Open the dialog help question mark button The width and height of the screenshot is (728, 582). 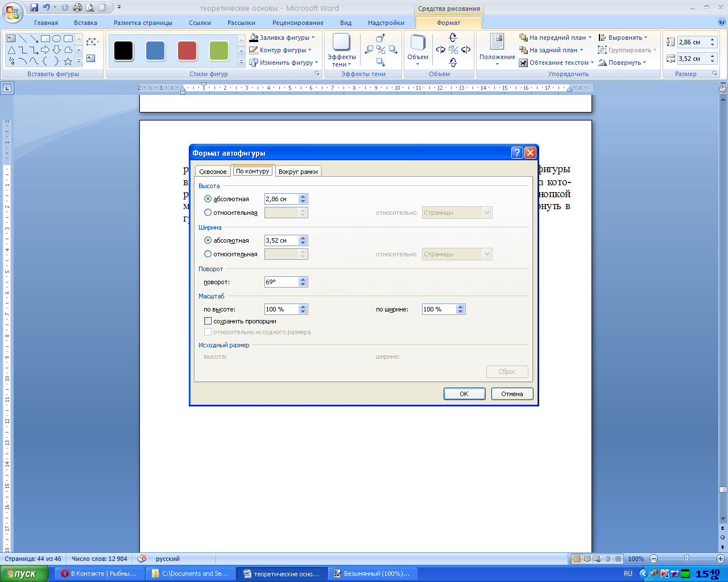(x=517, y=152)
